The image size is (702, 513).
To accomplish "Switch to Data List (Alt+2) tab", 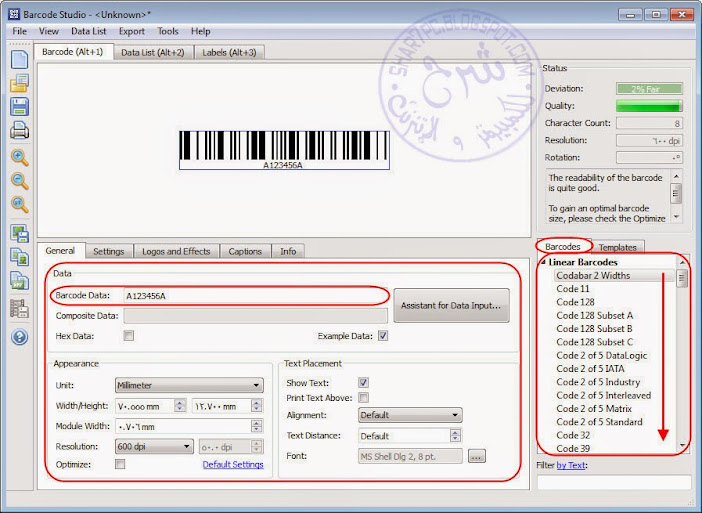I will [x=153, y=52].
